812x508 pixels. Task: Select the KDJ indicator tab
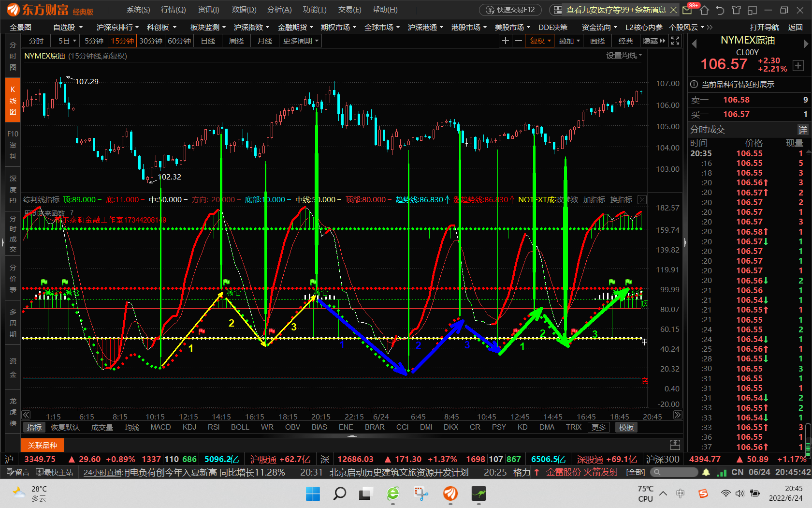[x=189, y=427]
